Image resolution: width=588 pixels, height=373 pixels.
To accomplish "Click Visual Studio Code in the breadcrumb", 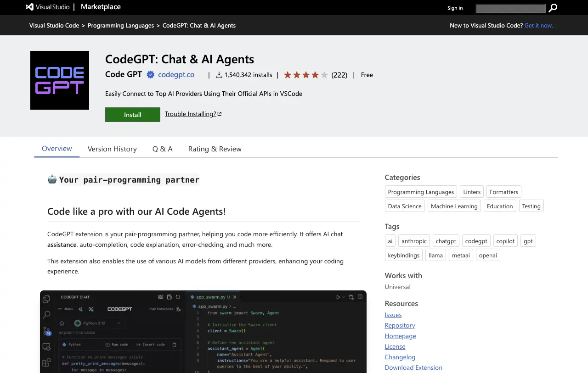I will (x=54, y=25).
